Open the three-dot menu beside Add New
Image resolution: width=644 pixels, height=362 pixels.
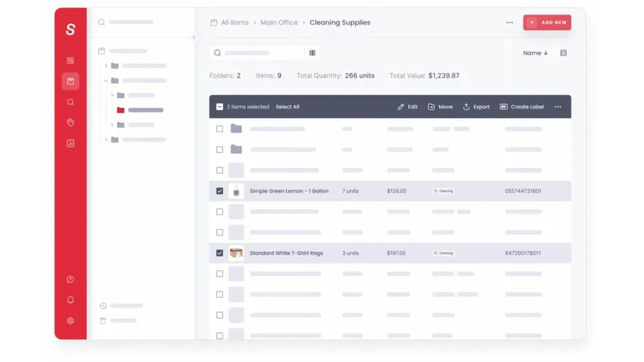[x=509, y=23]
